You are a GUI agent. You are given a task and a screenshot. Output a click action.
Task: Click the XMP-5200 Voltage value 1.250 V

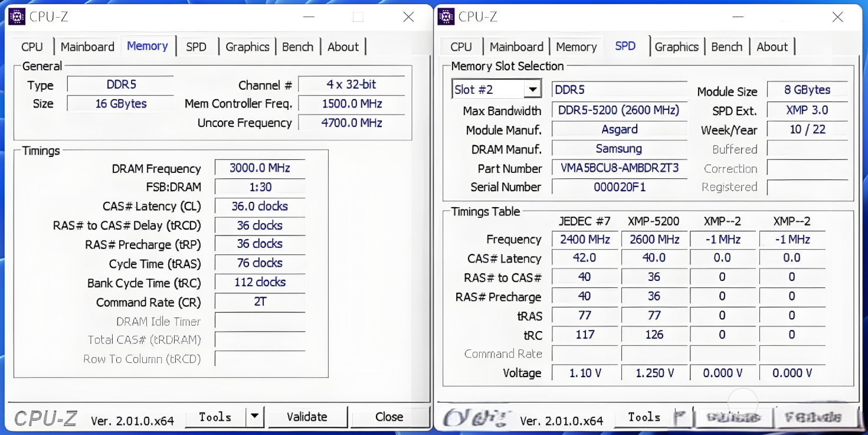click(x=654, y=372)
